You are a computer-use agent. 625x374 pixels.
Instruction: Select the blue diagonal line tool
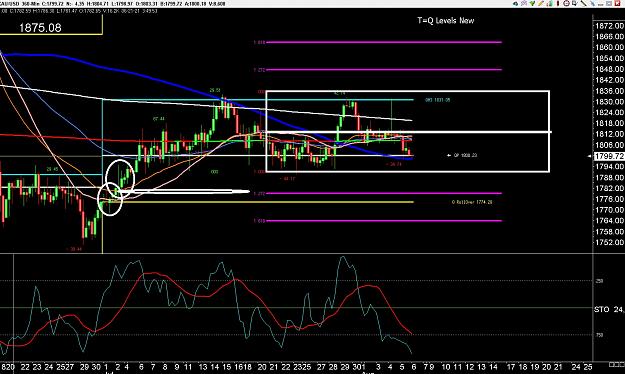[x=593, y=3]
